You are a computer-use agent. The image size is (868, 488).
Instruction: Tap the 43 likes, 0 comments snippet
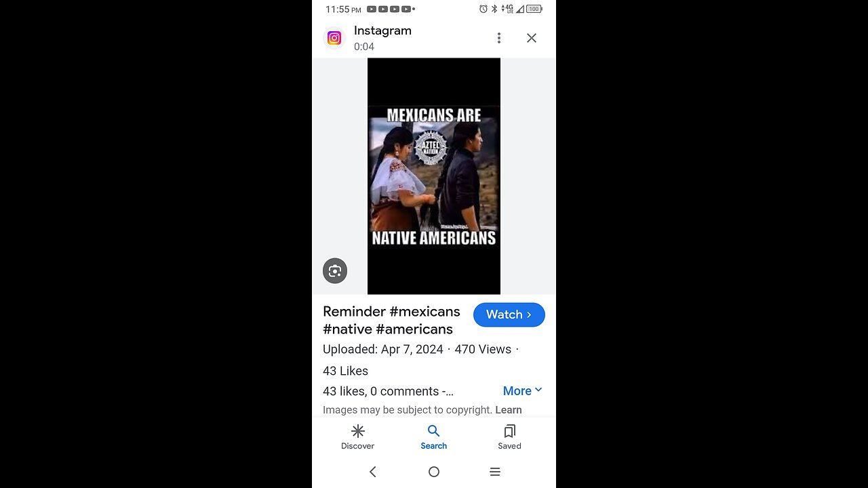coord(388,391)
